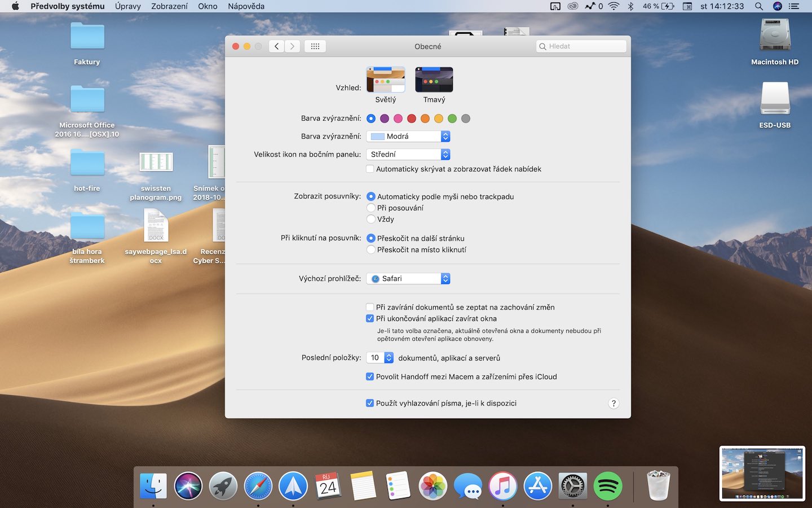
Task: Click the menu bar clock st 14:12:33
Action: click(722, 6)
